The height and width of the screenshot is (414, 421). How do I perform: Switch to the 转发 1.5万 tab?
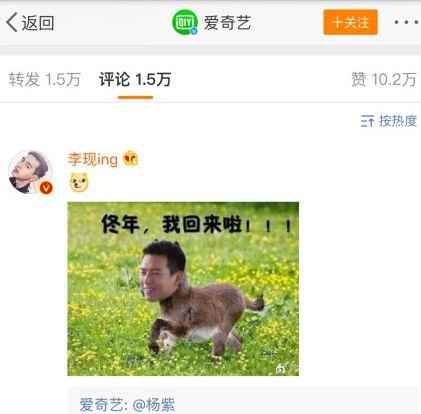click(45, 80)
